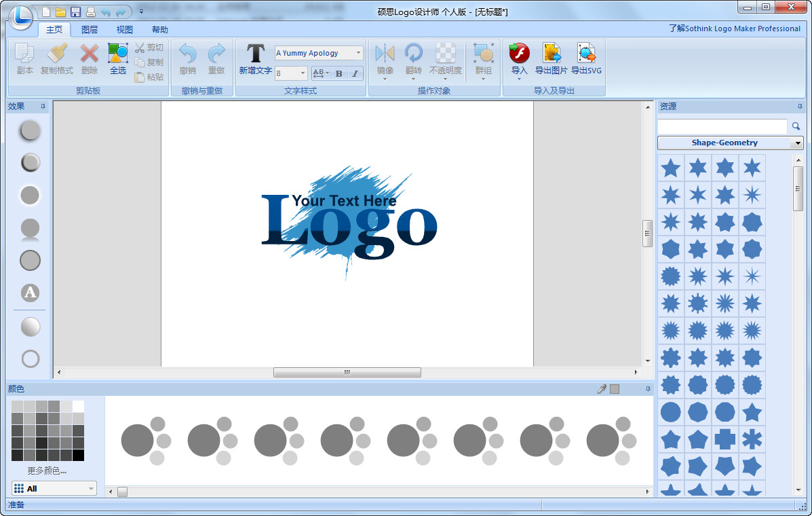
Task: Click the 导出图片 export image icon
Action: tap(551, 53)
